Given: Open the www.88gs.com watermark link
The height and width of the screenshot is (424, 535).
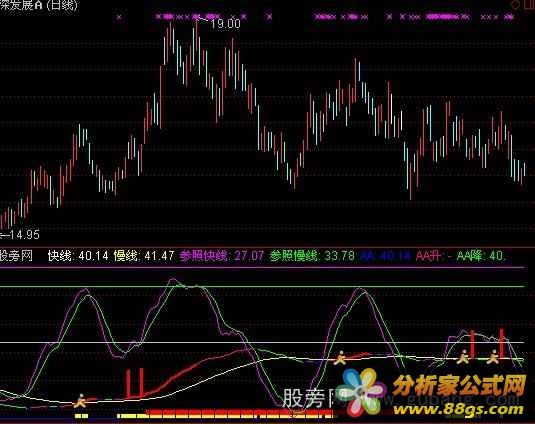Looking at the screenshot, I should click(x=459, y=409).
